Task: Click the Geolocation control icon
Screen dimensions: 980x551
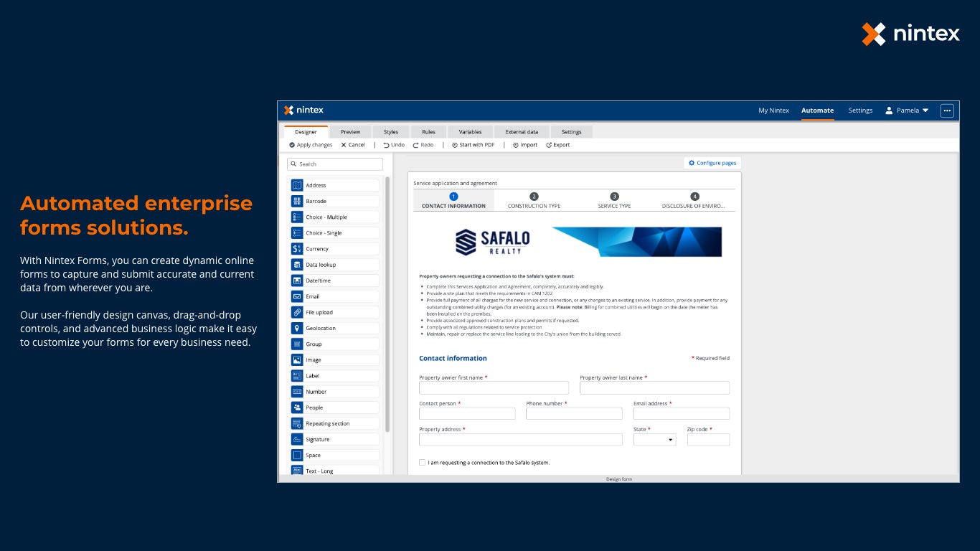Action: coord(297,328)
